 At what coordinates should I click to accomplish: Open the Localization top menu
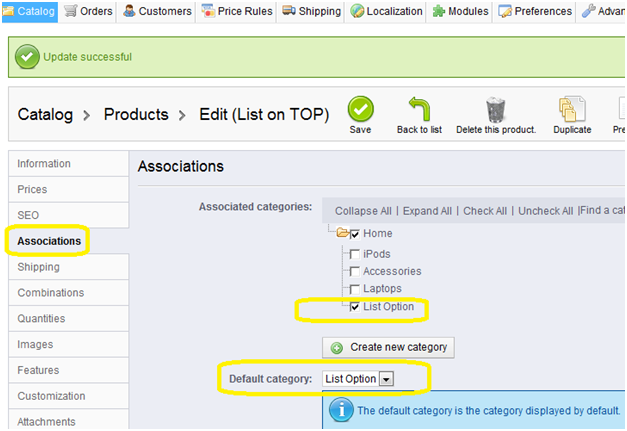tap(386, 11)
